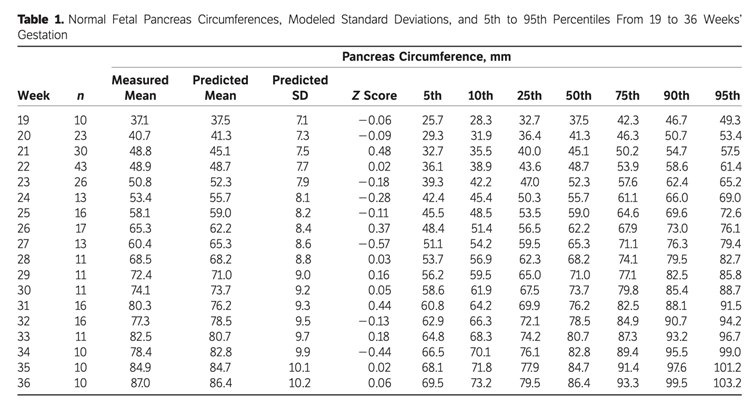Click the "95th" percentile column header
Viewport: 753px width, 409px height.
[727, 96]
